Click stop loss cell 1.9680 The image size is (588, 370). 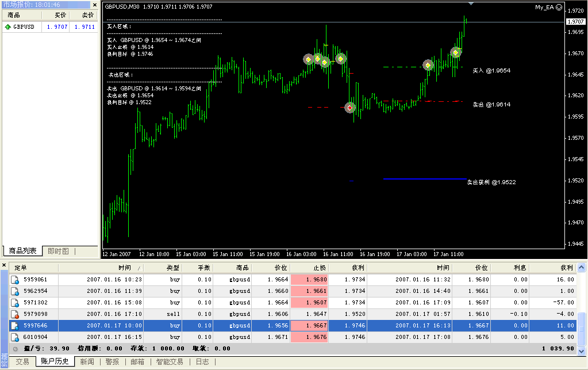pyautogui.click(x=309, y=280)
